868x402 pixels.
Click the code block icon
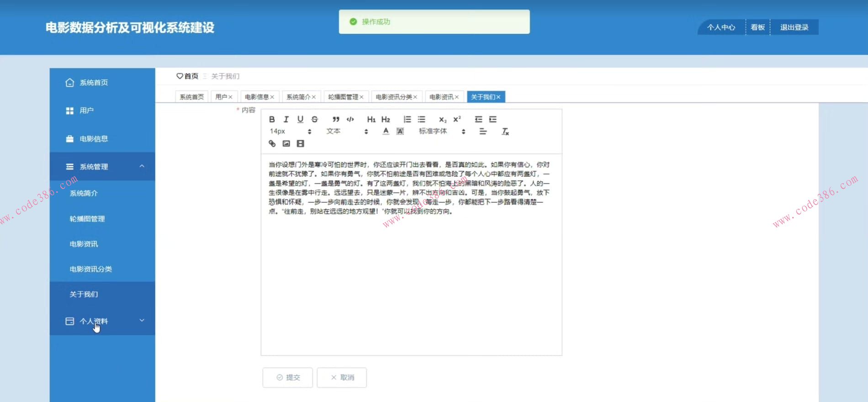point(350,119)
